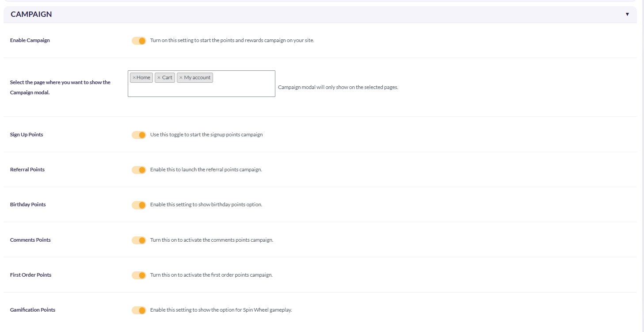Toggle the Sign Up Points switch
644x332 pixels.
tap(139, 135)
